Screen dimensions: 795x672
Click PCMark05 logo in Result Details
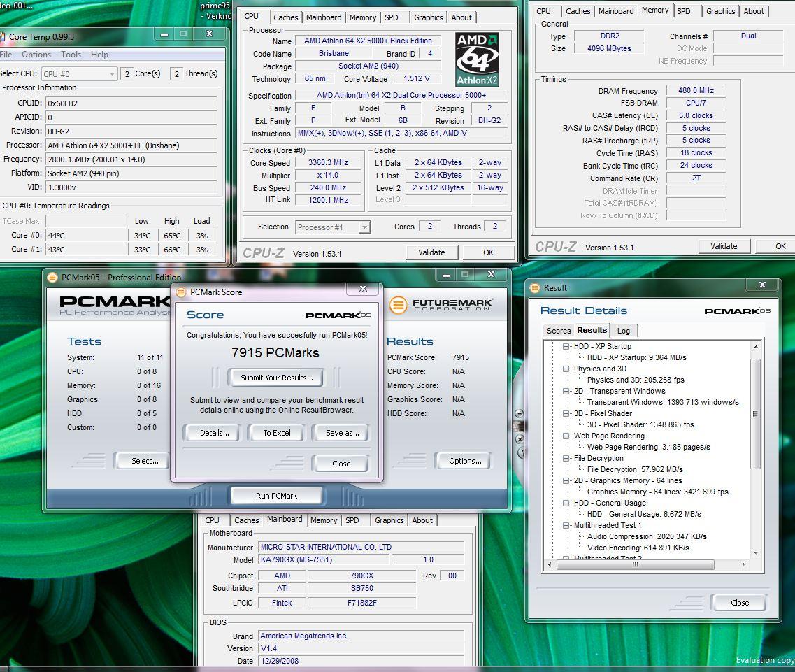tap(737, 311)
